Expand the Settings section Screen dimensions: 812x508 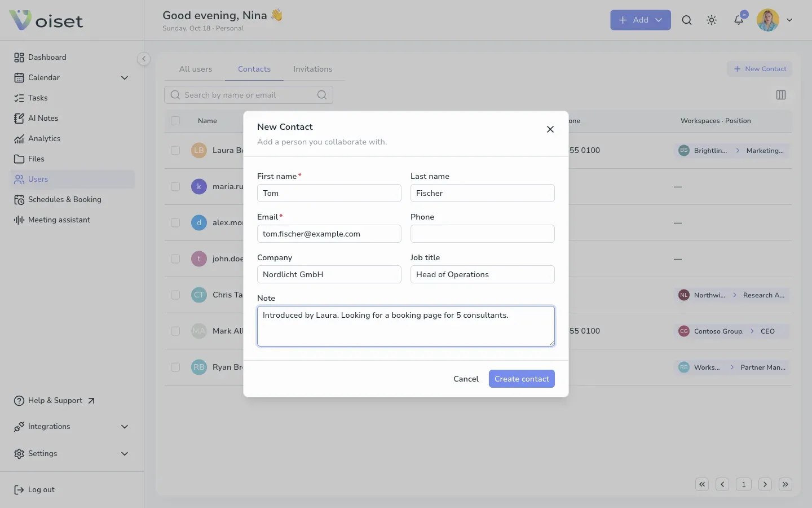72,453
